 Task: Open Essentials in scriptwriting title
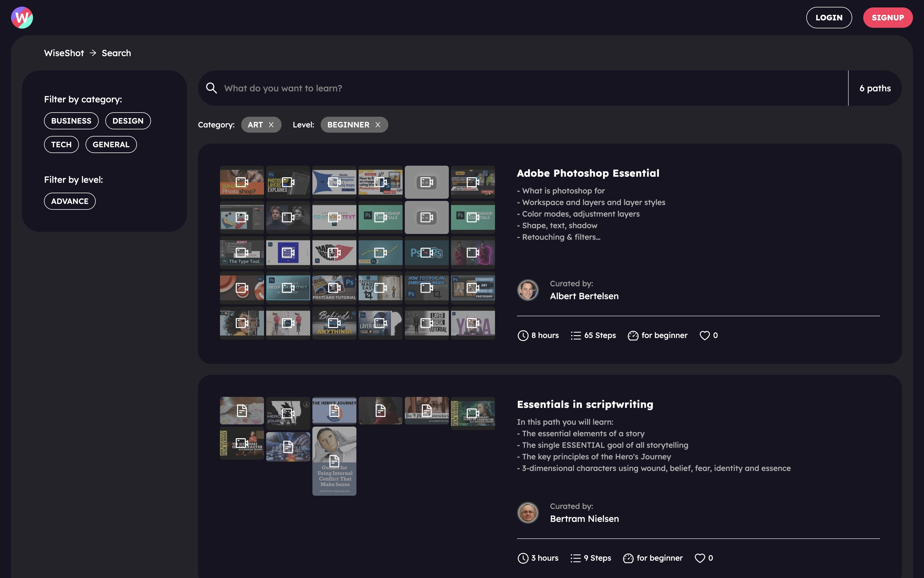[585, 404]
